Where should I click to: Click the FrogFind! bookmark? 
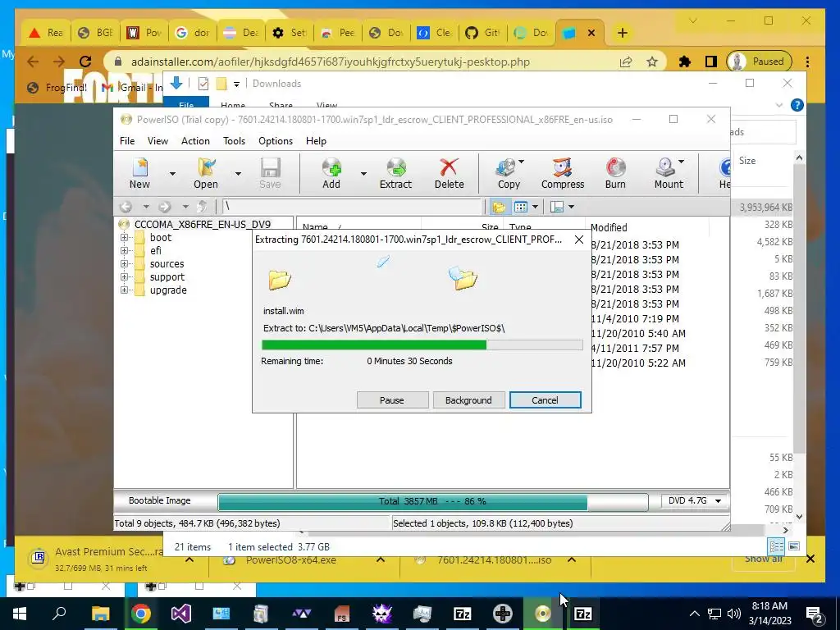(x=57, y=87)
